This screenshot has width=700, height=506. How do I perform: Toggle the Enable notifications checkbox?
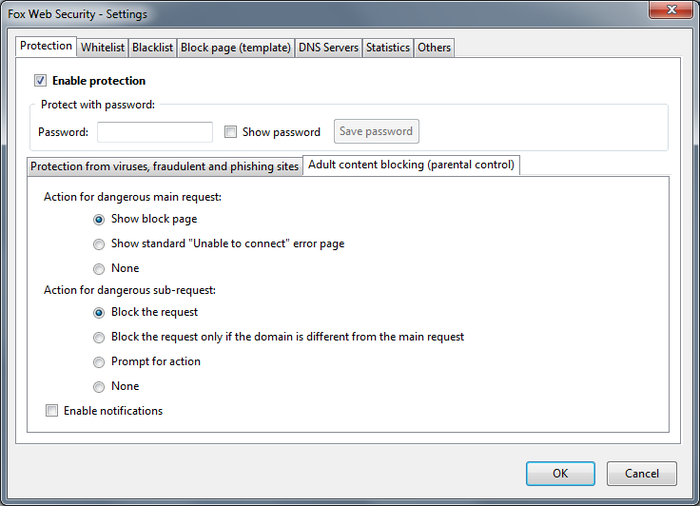[x=52, y=410]
